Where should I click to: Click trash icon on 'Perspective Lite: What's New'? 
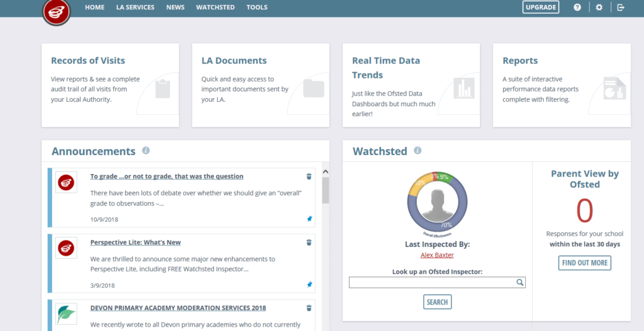click(x=309, y=242)
